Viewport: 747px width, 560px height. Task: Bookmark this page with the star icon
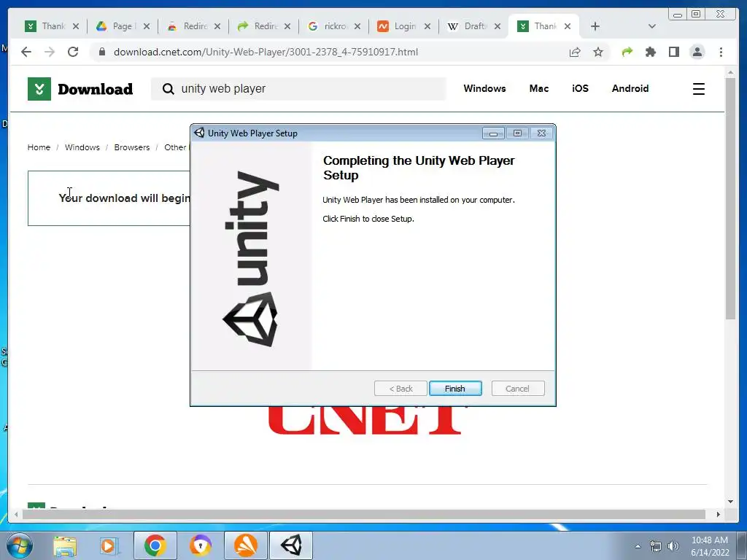(598, 52)
